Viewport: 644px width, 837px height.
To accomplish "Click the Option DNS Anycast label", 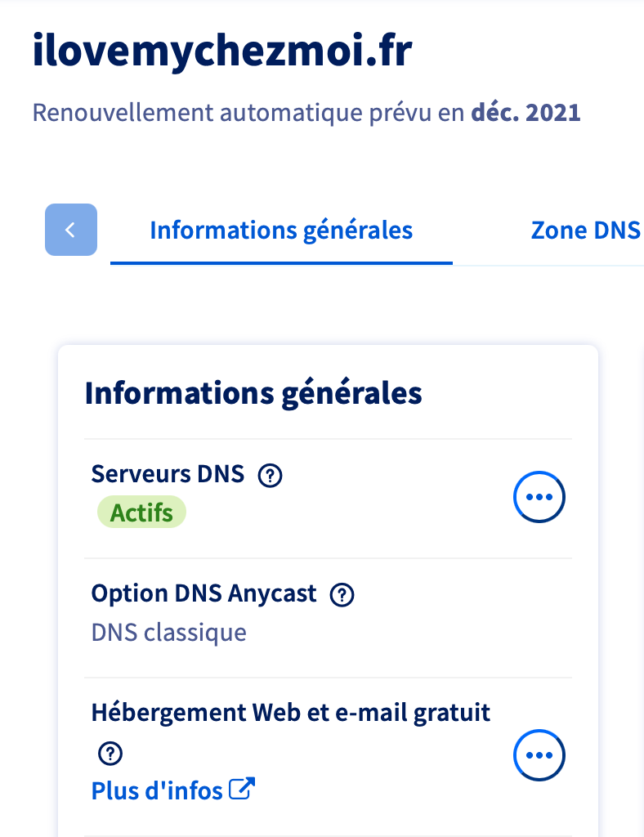I will (x=203, y=593).
